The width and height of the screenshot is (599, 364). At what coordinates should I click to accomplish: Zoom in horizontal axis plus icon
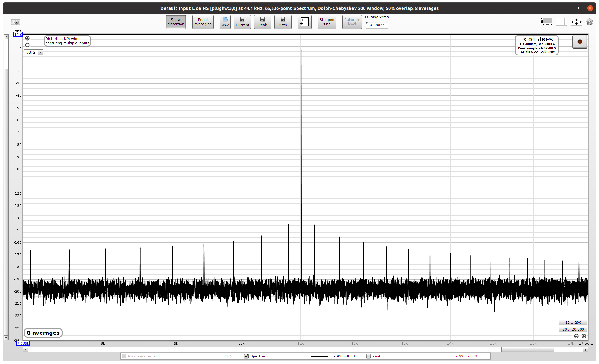pyautogui.click(x=584, y=336)
